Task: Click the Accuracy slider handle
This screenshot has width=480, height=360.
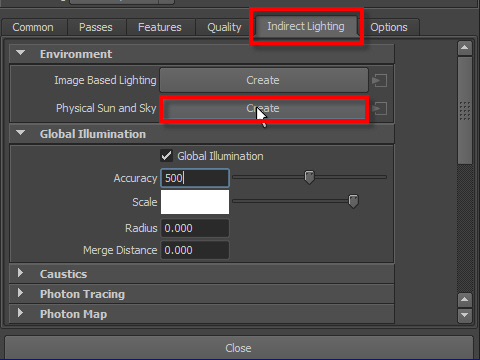Action: [x=309, y=177]
